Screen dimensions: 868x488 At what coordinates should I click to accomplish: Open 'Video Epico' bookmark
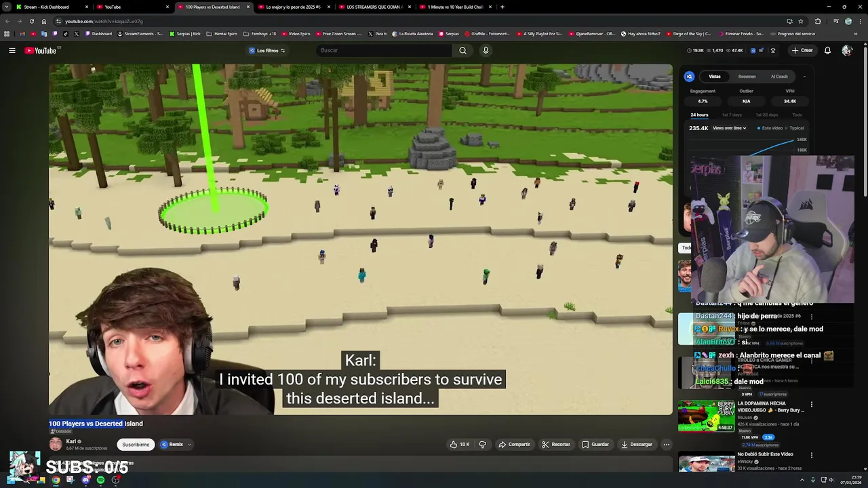tap(296, 34)
